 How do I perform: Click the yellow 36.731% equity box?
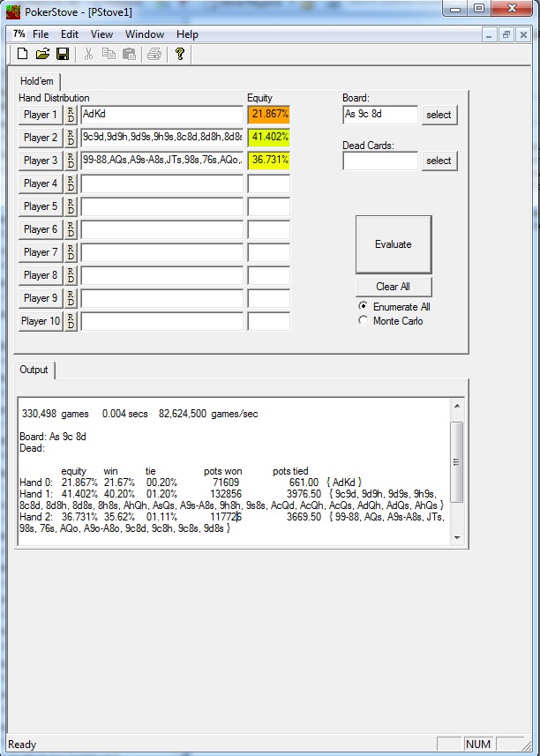pos(269,161)
